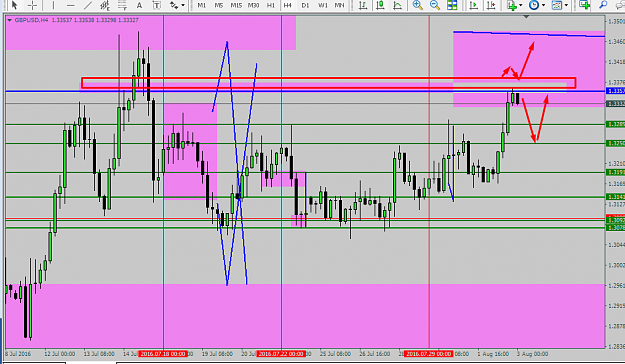Switch timeframe to W1
625x364 pixels.
(x=322, y=5)
